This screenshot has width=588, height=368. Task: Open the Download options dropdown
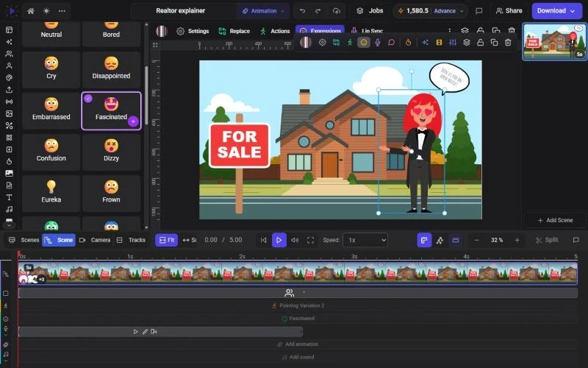[556, 11]
